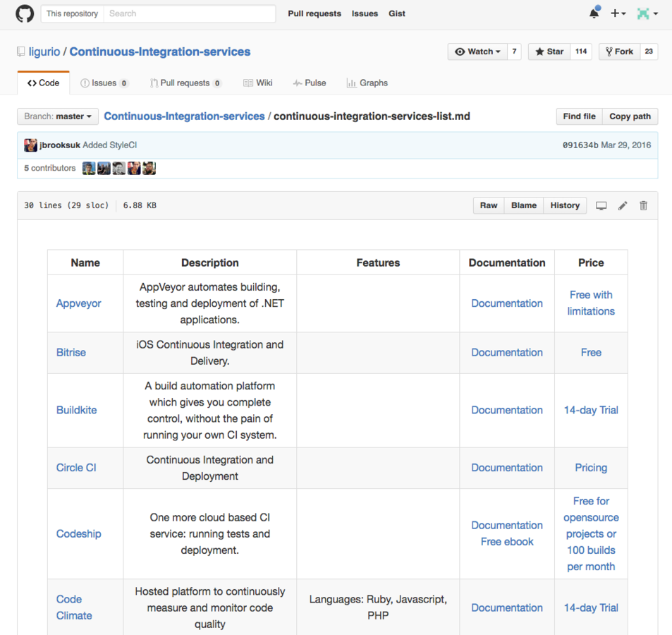Open Circle CI Documentation link
672x635 pixels.
507,468
